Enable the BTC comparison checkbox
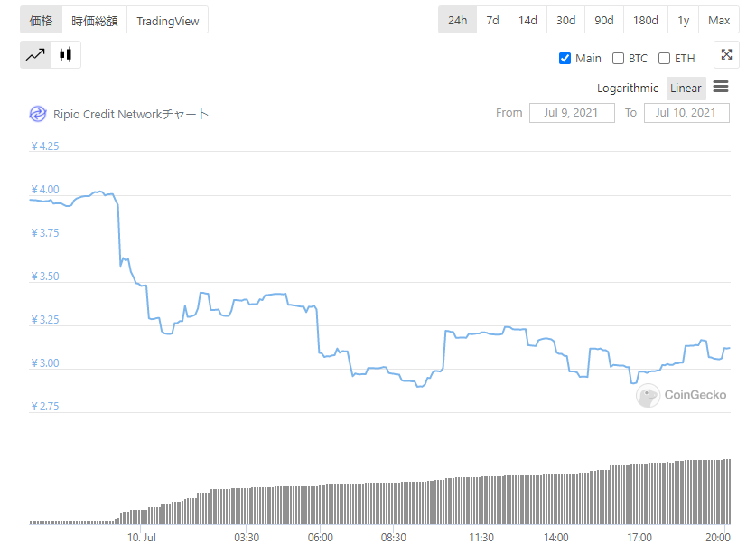 click(618, 59)
